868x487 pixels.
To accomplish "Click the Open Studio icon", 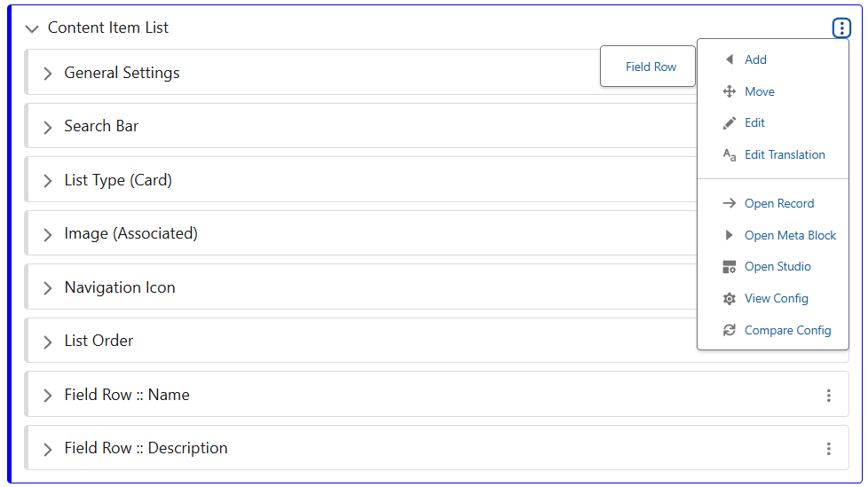I will tap(730, 267).
